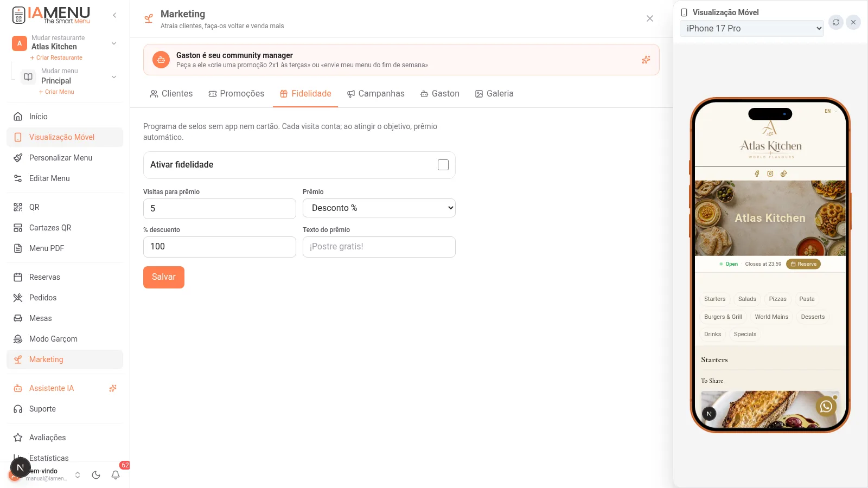
Task: Click the Gaston robot icon in banner
Action: pos(161,60)
